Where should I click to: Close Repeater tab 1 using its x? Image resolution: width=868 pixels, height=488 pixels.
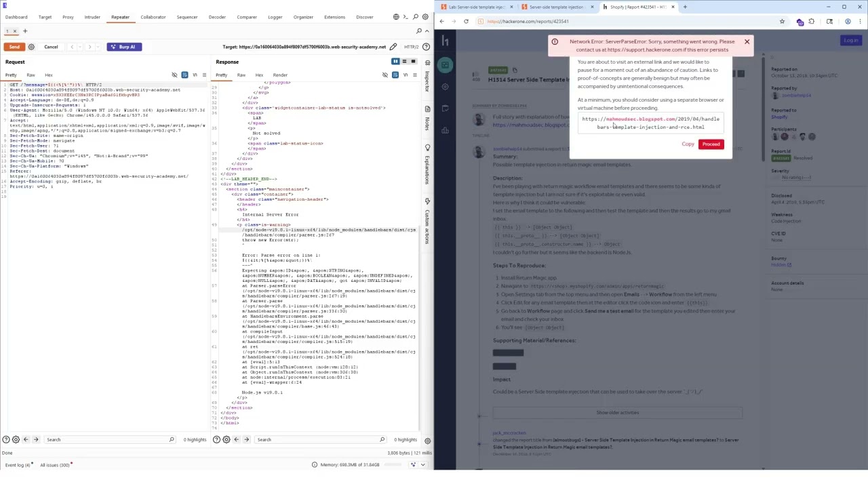point(15,31)
